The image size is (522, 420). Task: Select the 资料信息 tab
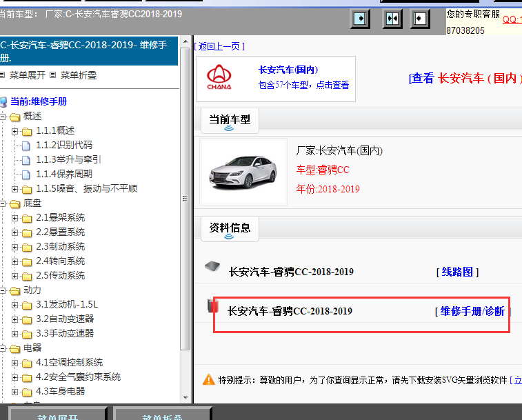[x=230, y=228]
